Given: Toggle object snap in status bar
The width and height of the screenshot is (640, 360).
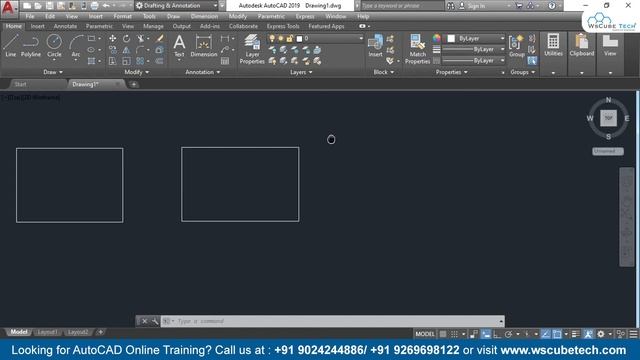Looking at the screenshot, I should [557, 334].
